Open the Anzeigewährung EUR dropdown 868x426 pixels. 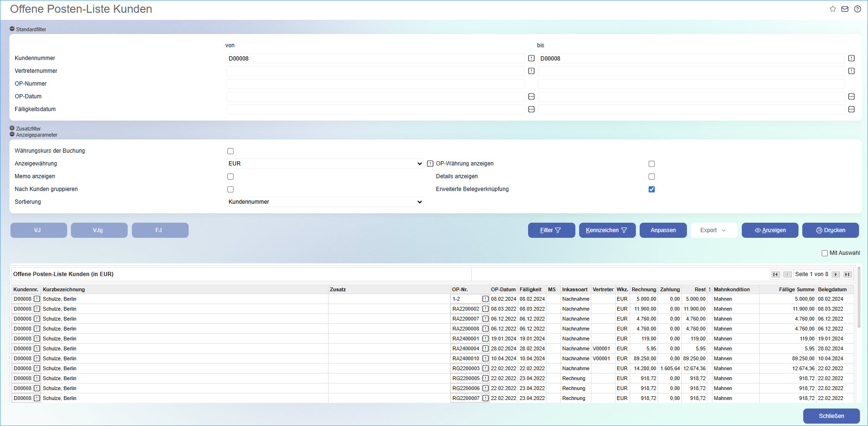pyautogui.click(x=325, y=164)
